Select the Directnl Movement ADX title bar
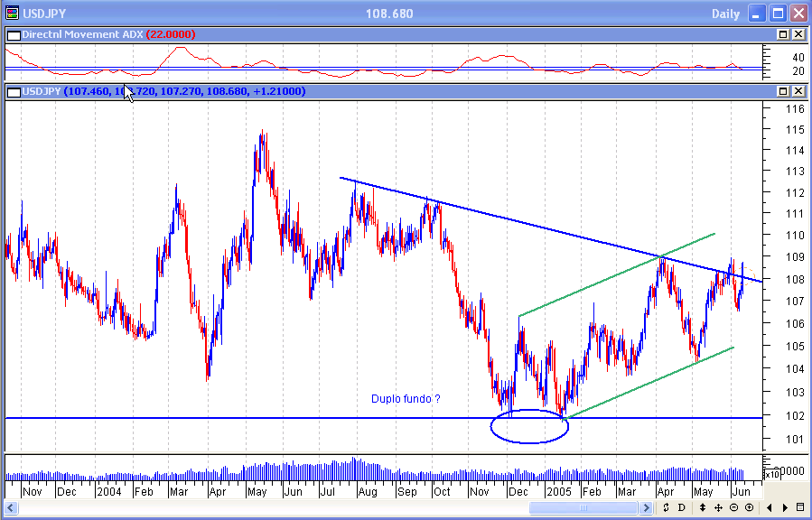The width and height of the screenshot is (812, 520). [x=361, y=34]
